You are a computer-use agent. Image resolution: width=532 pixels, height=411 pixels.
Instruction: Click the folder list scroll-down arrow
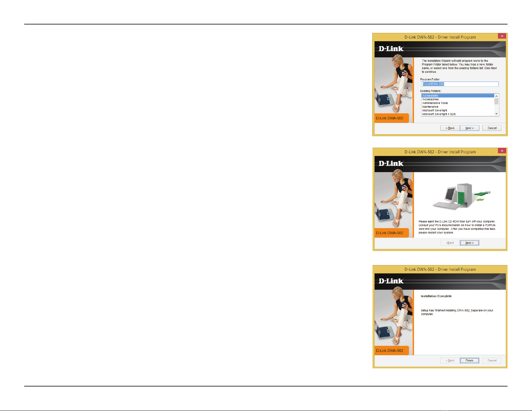[497, 114]
